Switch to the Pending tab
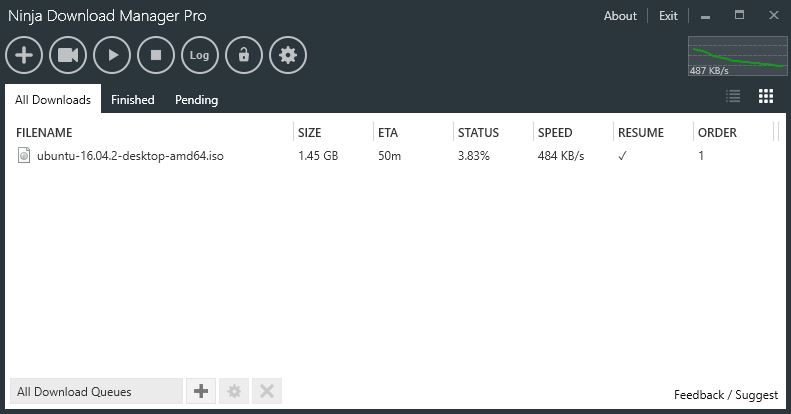Screen dimensions: 791x414 196,100
